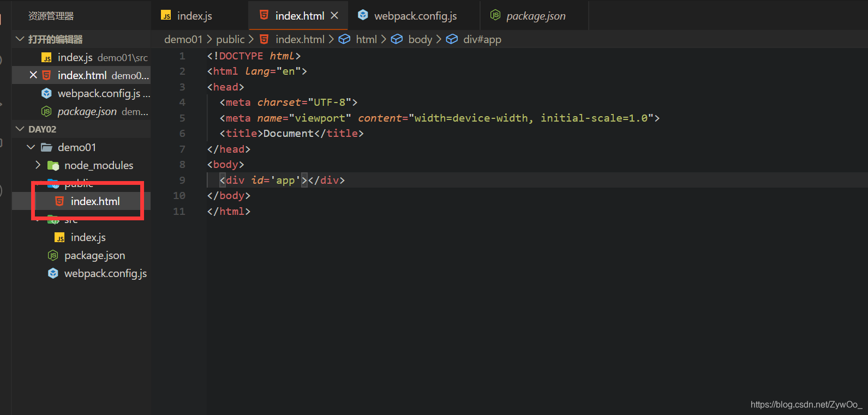
Task: Click Node icon beside package.json in open editors
Action: [47, 111]
